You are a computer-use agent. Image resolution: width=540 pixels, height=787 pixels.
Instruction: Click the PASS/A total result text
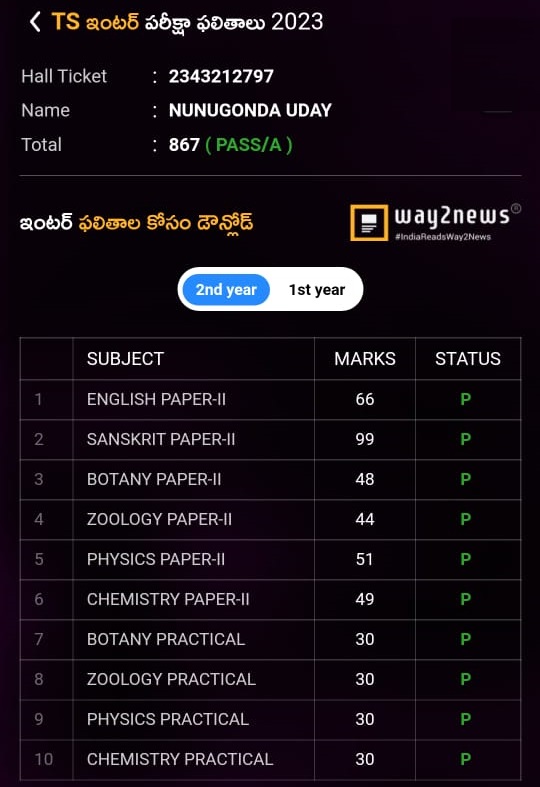(x=249, y=145)
